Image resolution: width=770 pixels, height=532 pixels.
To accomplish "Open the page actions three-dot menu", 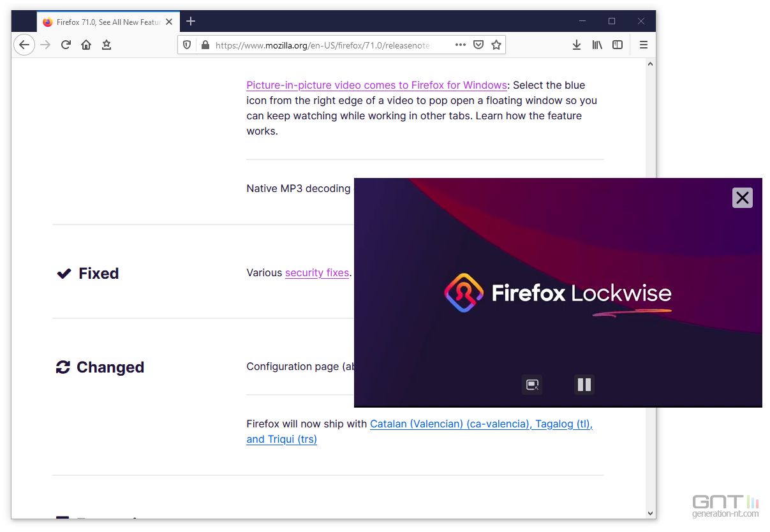I will (461, 45).
